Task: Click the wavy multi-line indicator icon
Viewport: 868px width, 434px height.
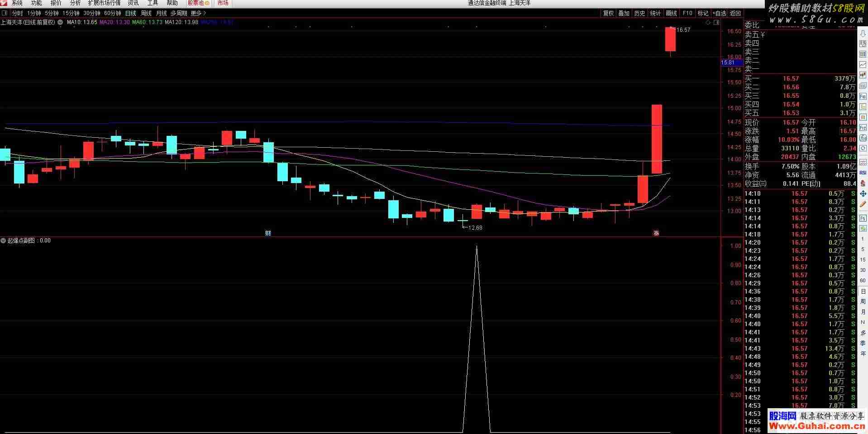Action: click(x=863, y=162)
